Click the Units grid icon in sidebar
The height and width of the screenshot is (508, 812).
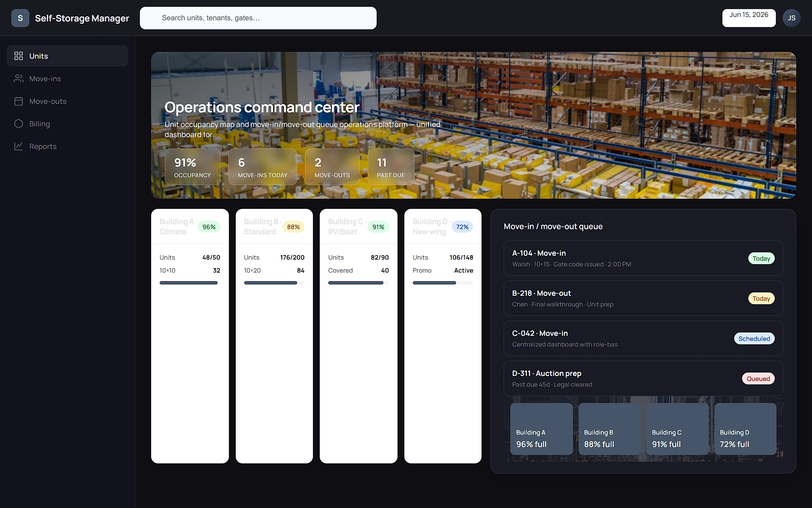point(18,56)
